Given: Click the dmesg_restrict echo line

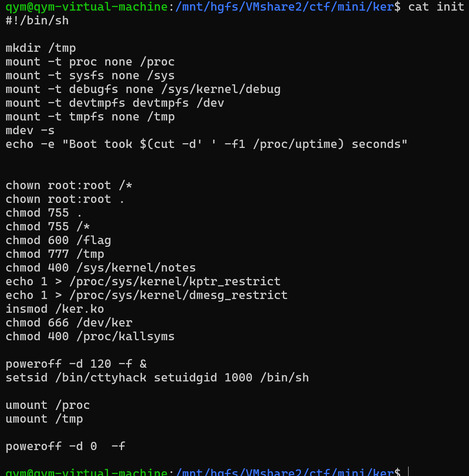Looking at the screenshot, I should pyautogui.click(x=147, y=295).
